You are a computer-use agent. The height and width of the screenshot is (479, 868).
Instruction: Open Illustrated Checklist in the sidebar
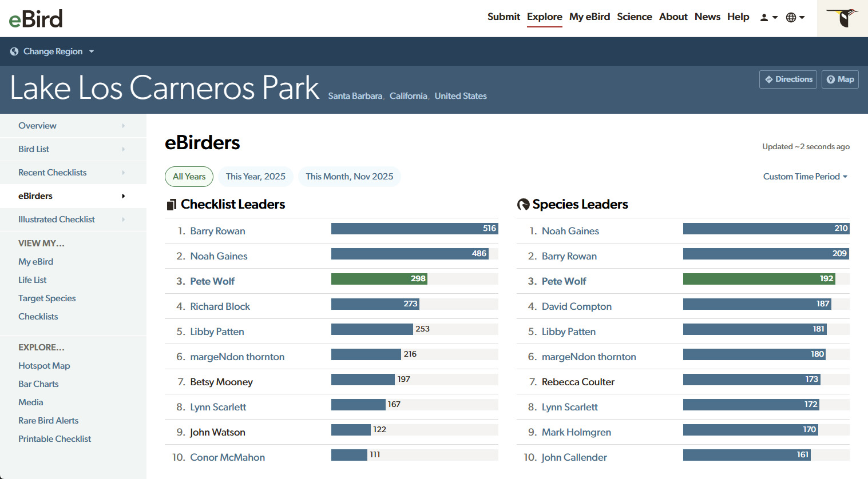click(x=57, y=219)
